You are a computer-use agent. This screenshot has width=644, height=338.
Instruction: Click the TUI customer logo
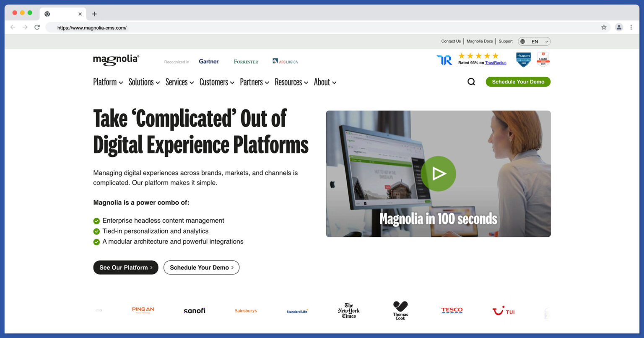pyautogui.click(x=503, y=311)
